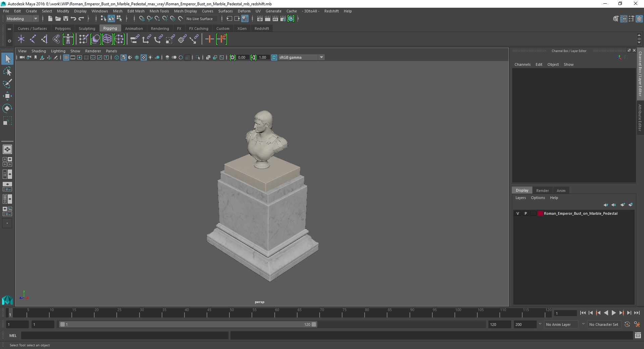The image size is (644, 349).
Task: Toggle V visibility of Roman_Emperor_Bust layer
Action: point(518,213)
